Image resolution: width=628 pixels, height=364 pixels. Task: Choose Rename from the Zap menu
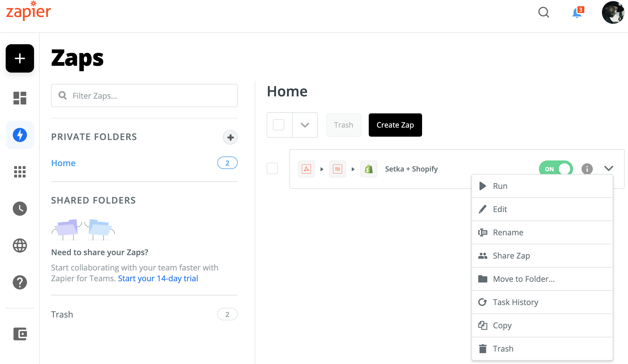(508, 232)
